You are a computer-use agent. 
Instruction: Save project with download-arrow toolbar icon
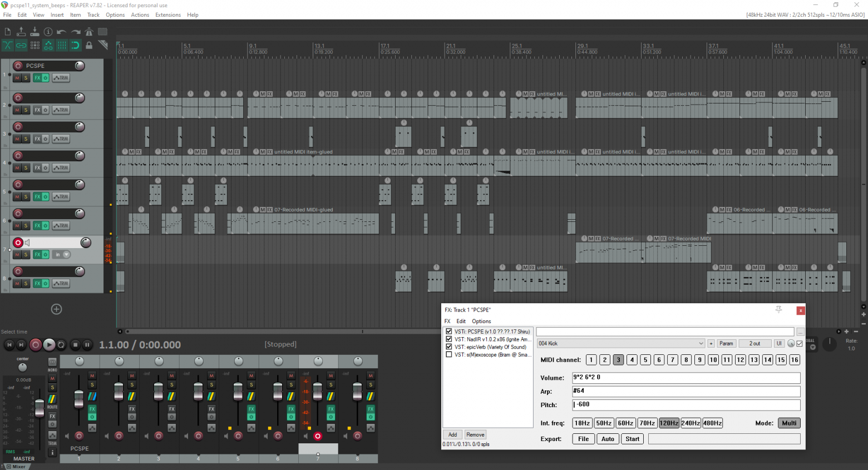(x=34, y=32)
